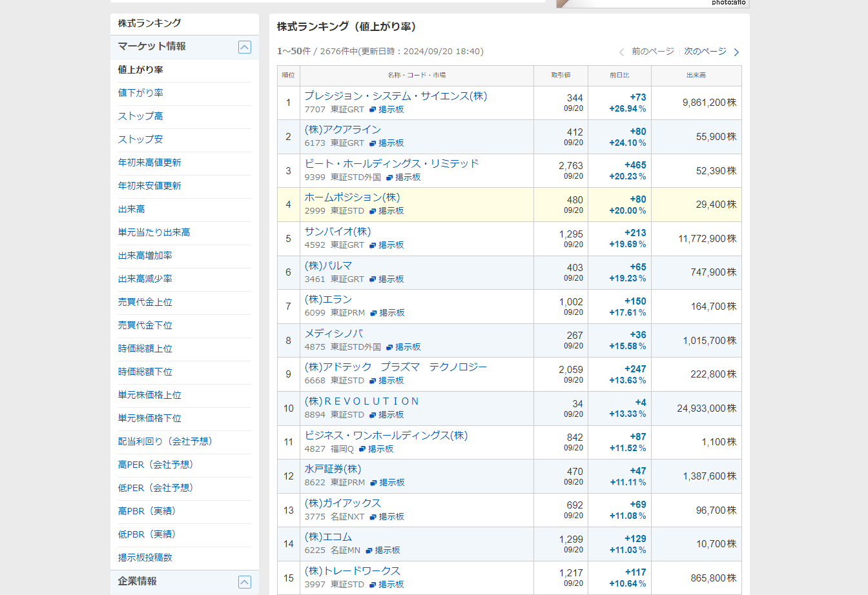Open 掲示板投稿数 ranking

[145, 558]
